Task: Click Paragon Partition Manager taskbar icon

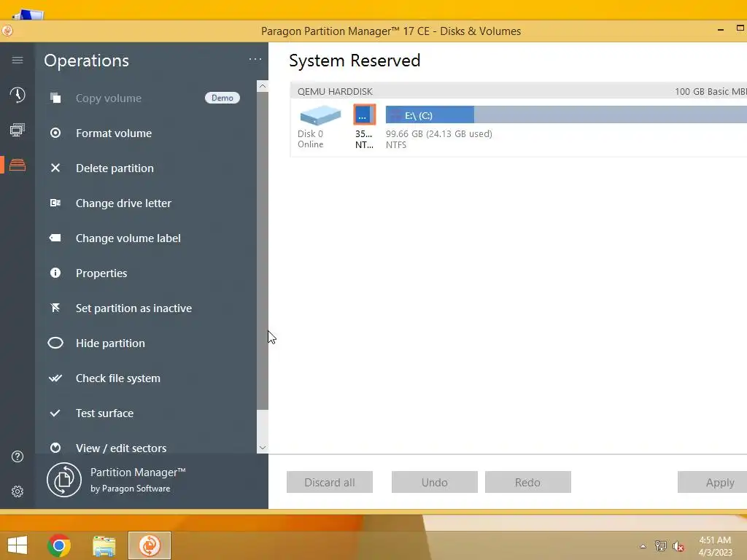Action: click(149, 545)
